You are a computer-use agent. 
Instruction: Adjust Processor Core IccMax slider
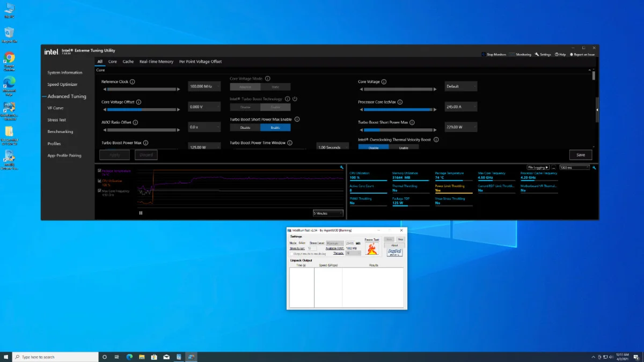pyautogui.click(x=397, y=109)
